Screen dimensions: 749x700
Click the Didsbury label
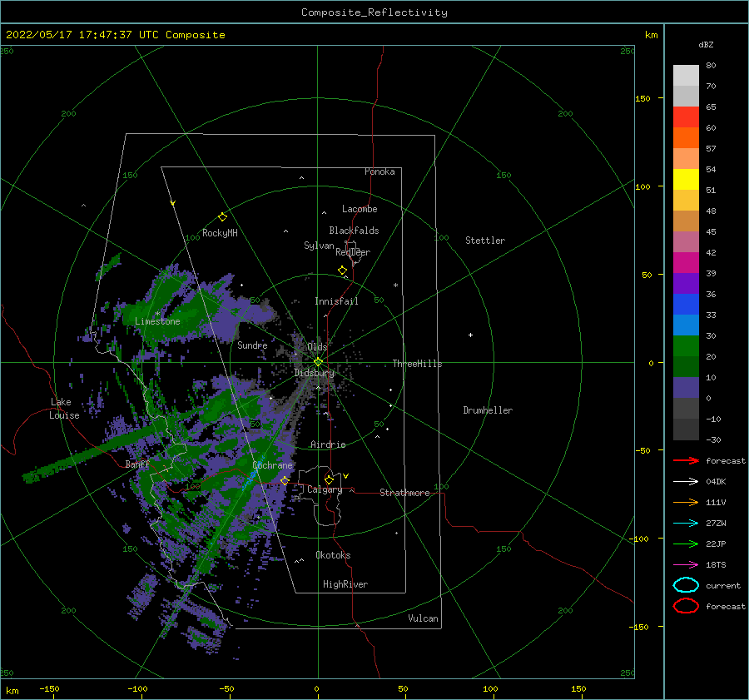(314, 373)
